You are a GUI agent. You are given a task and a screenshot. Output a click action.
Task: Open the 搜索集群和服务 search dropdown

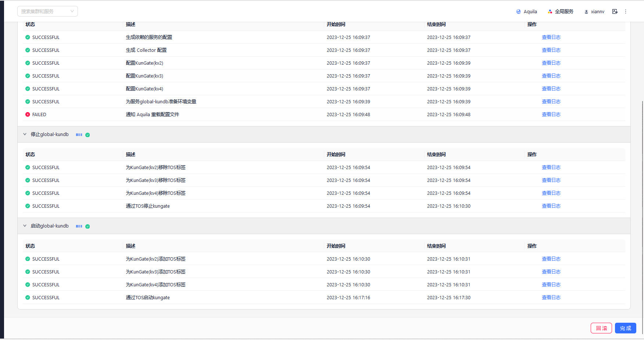pos(47,11)
